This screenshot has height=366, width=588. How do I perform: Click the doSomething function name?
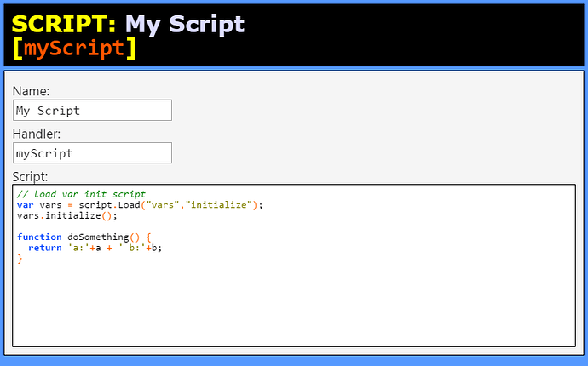pos(98,237)
